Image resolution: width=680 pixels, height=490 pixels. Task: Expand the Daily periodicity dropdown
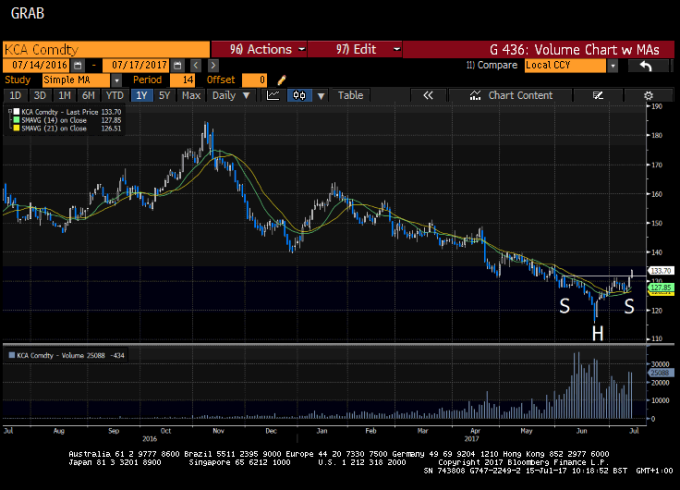(230, 95)
